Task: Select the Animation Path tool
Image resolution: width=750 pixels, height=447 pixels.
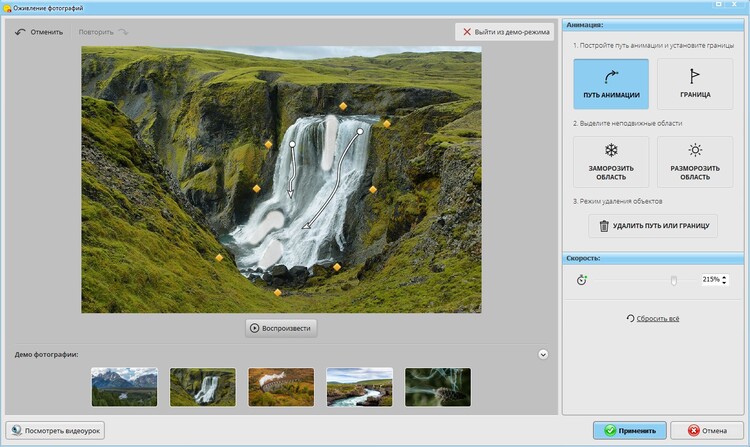Action: pos(610,84)
